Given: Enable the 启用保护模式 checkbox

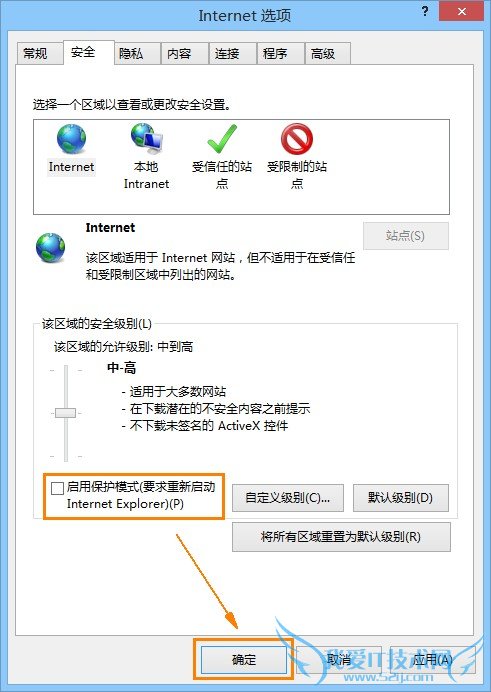Looking at the screenshot, I should point(57,489).
